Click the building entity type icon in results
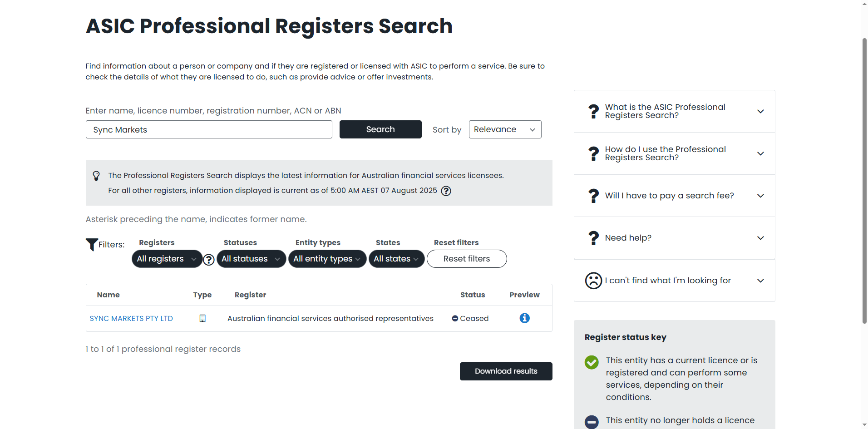This screenshot has width=868, height=429. [202, 318]
